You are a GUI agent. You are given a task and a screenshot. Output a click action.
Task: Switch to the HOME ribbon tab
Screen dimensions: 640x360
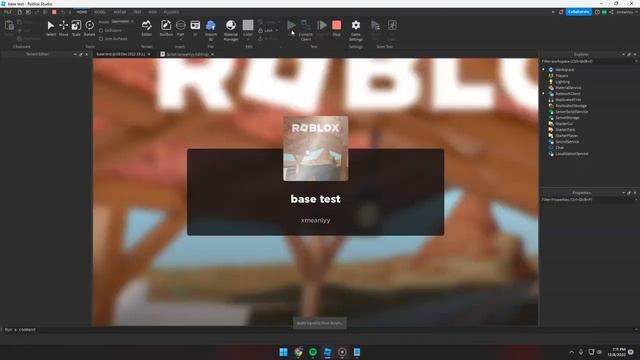coord(82,12)
